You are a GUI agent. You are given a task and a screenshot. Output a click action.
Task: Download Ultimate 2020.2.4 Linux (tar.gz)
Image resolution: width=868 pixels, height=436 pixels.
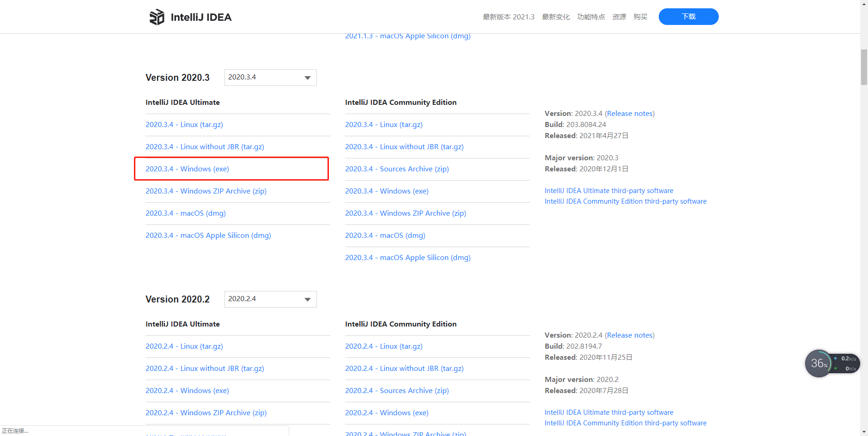pyautogui.click(x=184, y=346)
